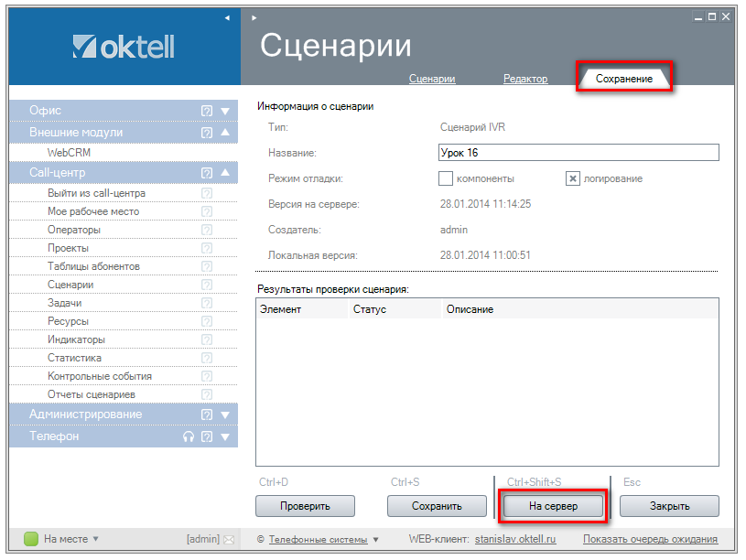The width and height of the screenshot is (746, 560).
Task: Click the headset icon in Телефон section
Action: click(x=189, y=436)
